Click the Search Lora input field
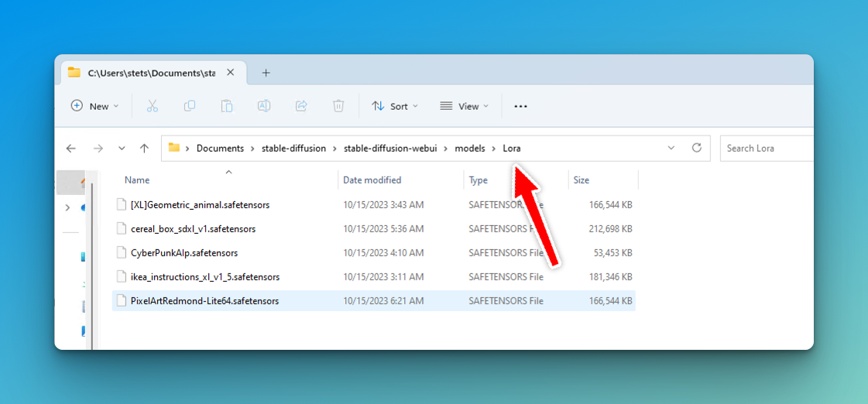 [x=767, y=148]
